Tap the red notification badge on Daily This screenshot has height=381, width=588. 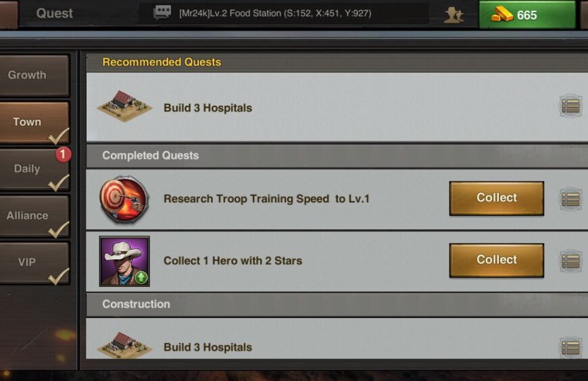pyautogui.click(x=63, y=154)
